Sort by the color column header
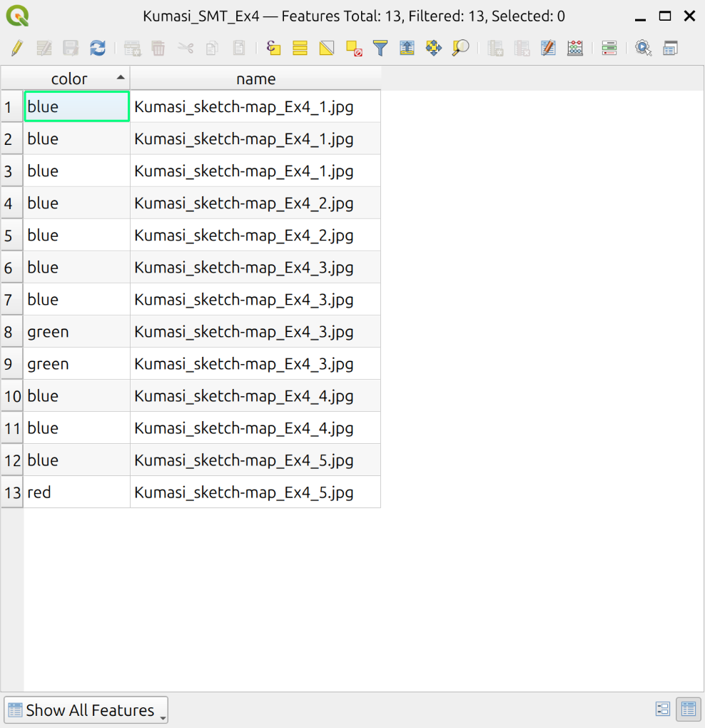 click(69, 79)
